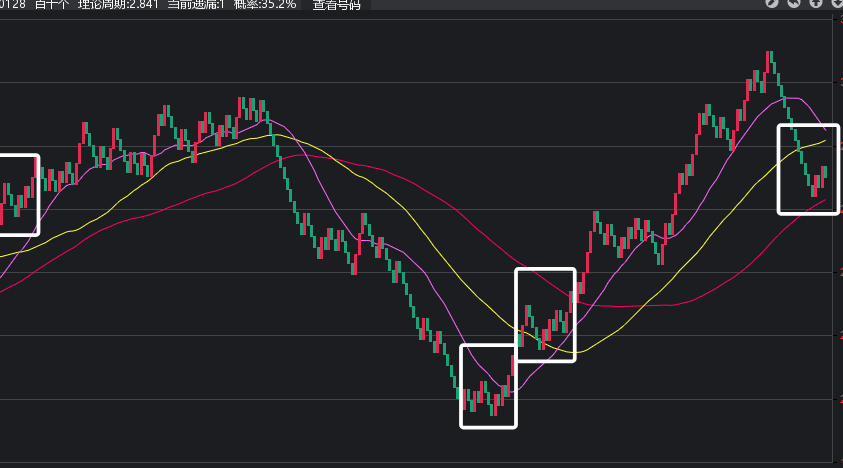The width and height of the screenshot is (843, 468).
Task: Open 查看号码 in the top bar
Action: pyautogui.click(x=335, y=4)
